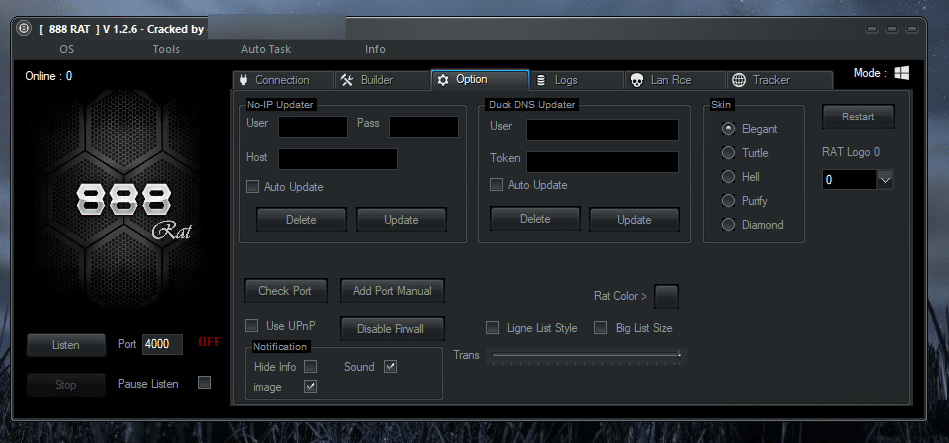Screen dimensions: 949x443
Task: Uncheck the Sound notification checkbox
Action: 390,367
